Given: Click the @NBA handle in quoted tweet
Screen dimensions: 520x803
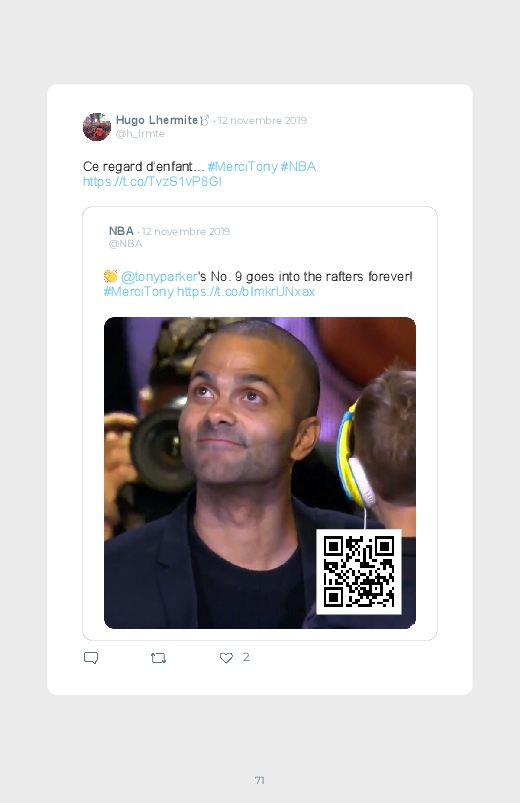Looking at the screenshot, I should coord(126,244).
